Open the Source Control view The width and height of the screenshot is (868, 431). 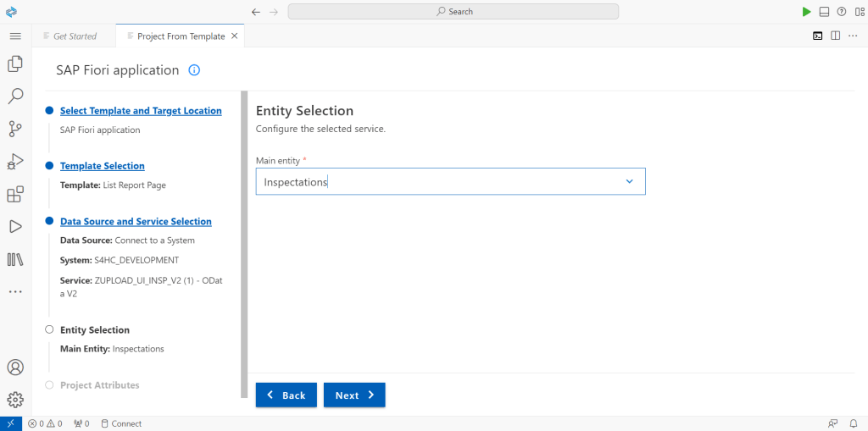pyautogui.click(x=14, y=129)
